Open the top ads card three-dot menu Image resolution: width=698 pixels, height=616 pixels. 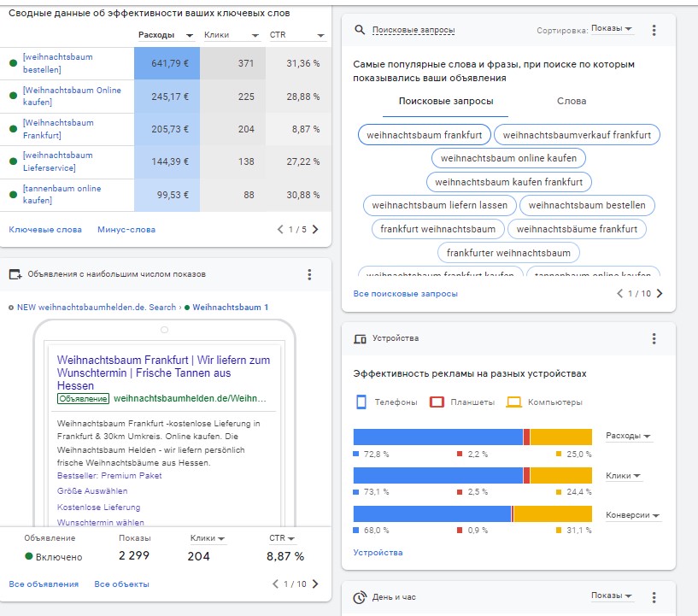(x=309, y=274)
